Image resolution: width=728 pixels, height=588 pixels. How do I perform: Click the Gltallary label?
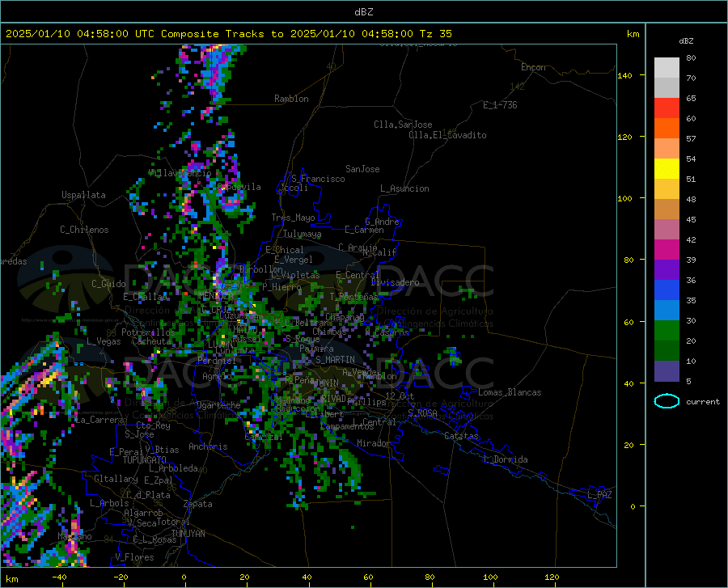pyautogui.click(x=116, y=479)
